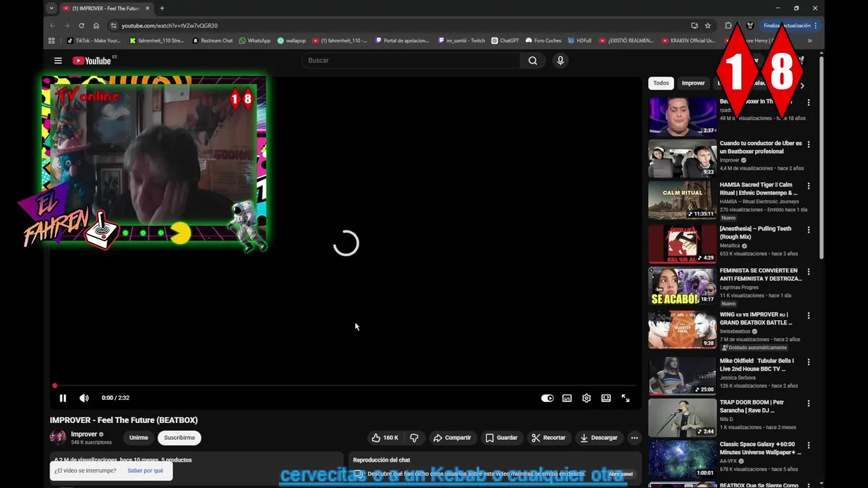Screen dimensions: 868x488
Task: Click the search magnifier button
Action: click(x=533, y=60)
